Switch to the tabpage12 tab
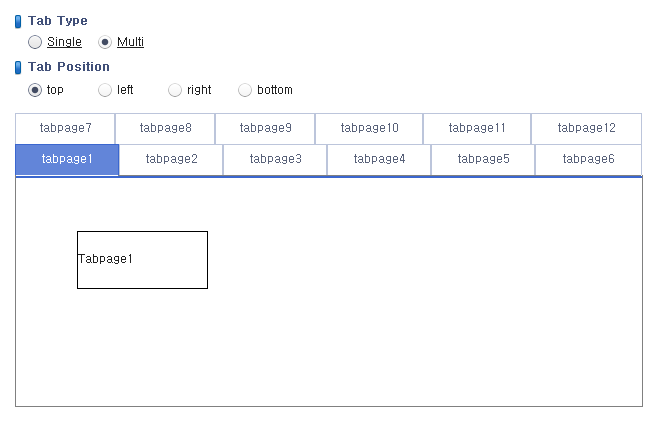Image resolution: width=667 pixels, height=429 pixels. pyautogui.click(x=587, y=128)
